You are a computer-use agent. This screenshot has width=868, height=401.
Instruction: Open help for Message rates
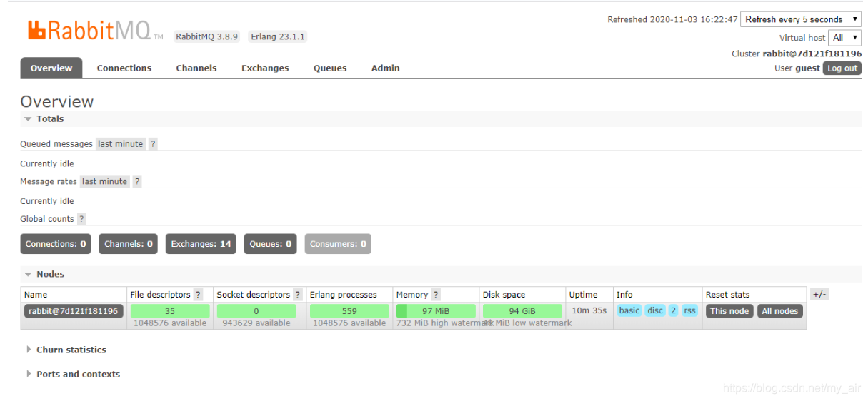click(136, 182)
